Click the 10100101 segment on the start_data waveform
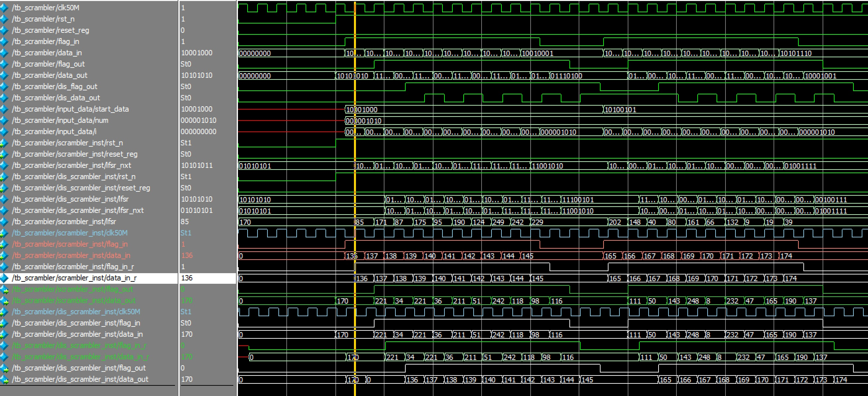This screenshot has height=396, width=868. coord(620,110)
